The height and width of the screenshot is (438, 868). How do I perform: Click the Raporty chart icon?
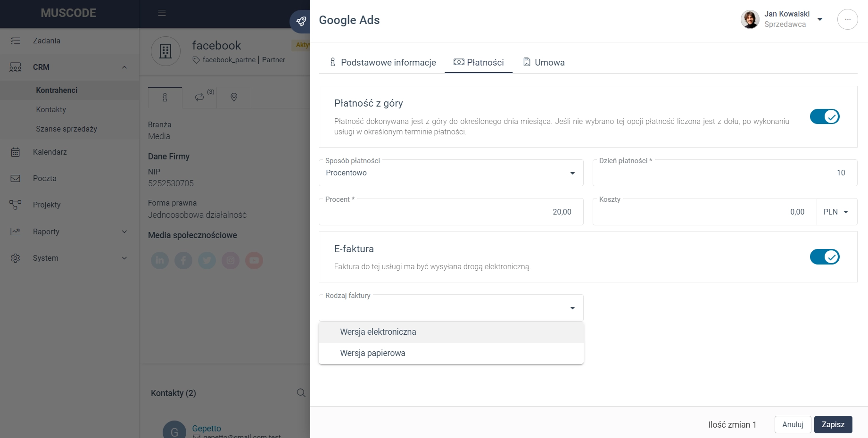tap(16, 231)
